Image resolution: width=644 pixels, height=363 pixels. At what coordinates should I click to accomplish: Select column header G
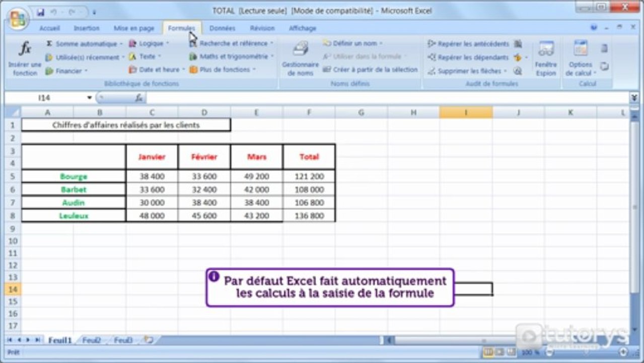coord(361,113)
